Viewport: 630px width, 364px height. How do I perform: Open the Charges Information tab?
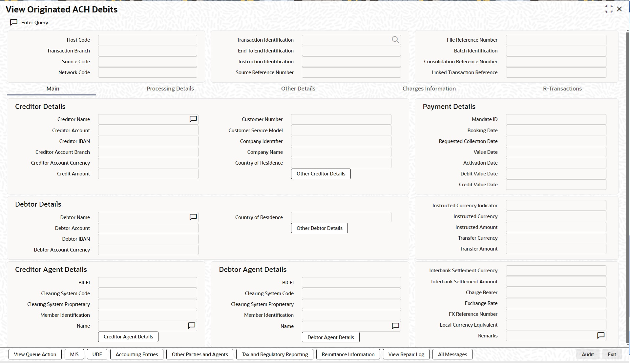pos(429,89)
